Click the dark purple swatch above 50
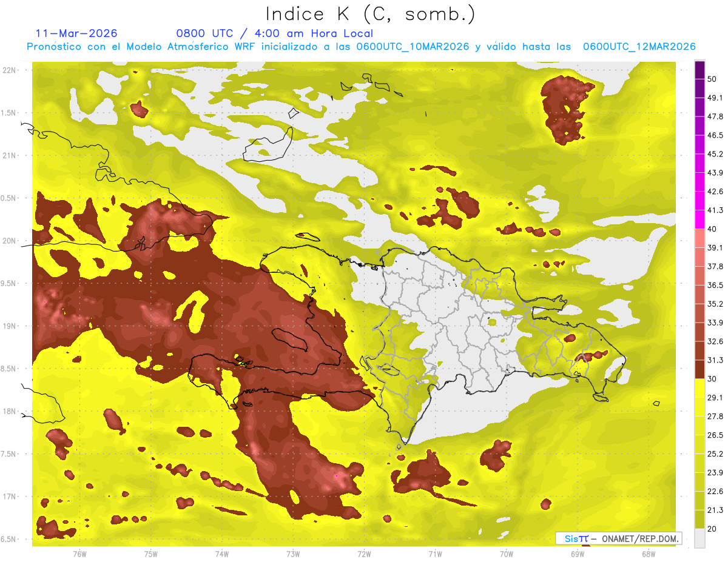The height and width of the screenshot is (562, 728). point(699,70)
